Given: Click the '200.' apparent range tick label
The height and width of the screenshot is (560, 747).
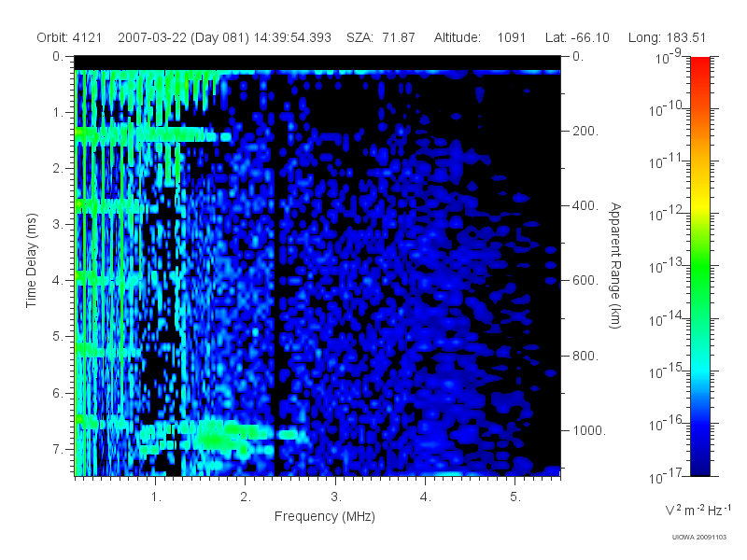Looking at the screenshot, I should [x=585, y=131].
